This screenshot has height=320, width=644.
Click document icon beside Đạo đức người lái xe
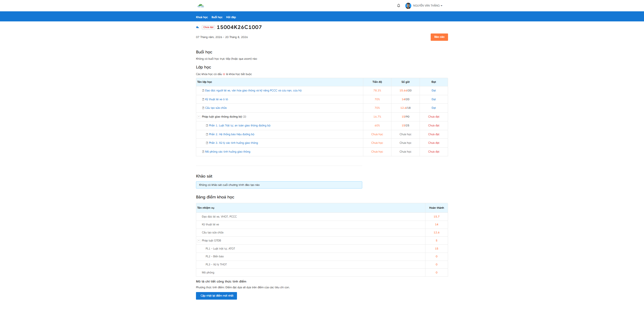203,91
